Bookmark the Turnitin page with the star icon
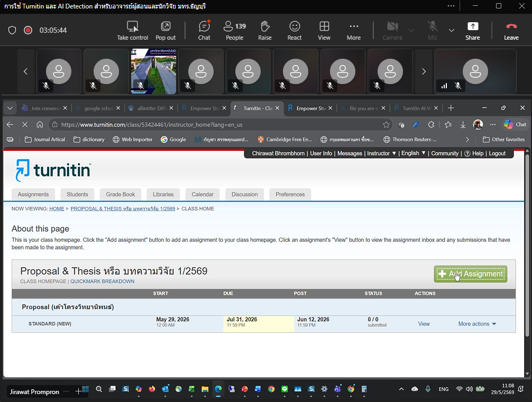The image size is (532, 402). (x=386, y=125)
